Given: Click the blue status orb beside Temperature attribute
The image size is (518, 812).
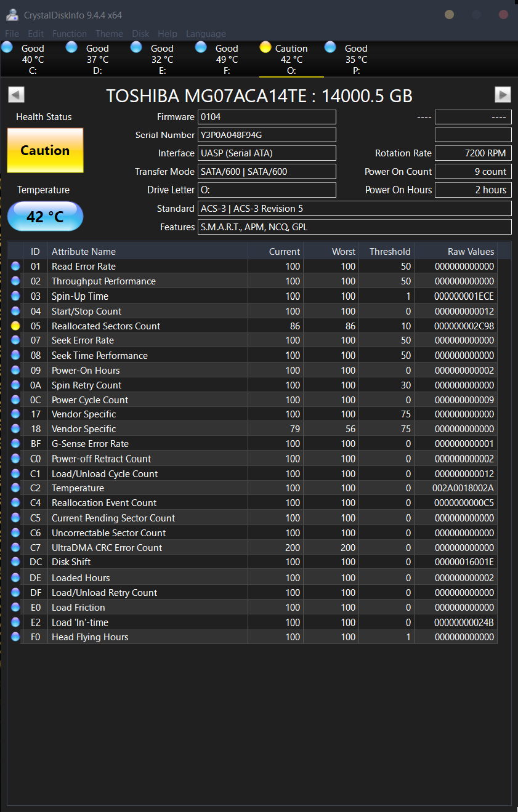Looking at the screenshot, I should [15, 488].
